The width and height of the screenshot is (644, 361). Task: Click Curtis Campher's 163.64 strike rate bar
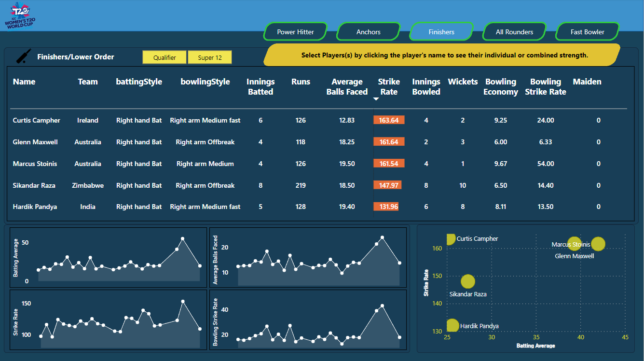389,120
